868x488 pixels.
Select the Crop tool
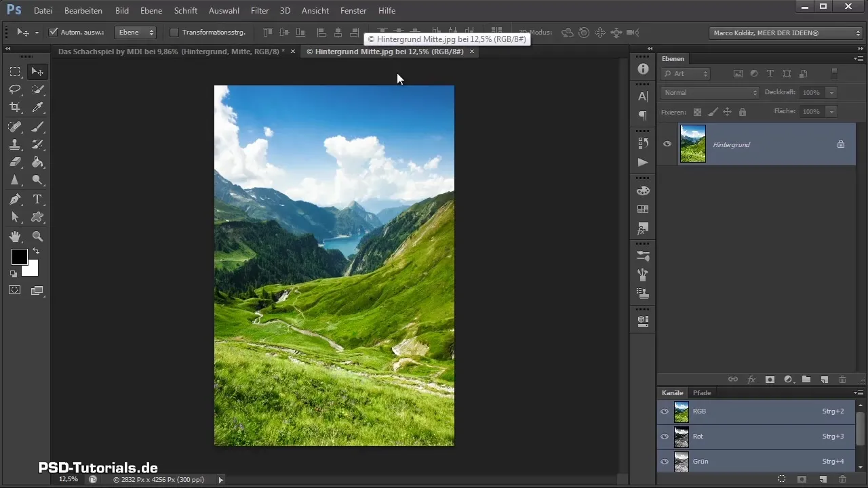(x=15, y=107)
